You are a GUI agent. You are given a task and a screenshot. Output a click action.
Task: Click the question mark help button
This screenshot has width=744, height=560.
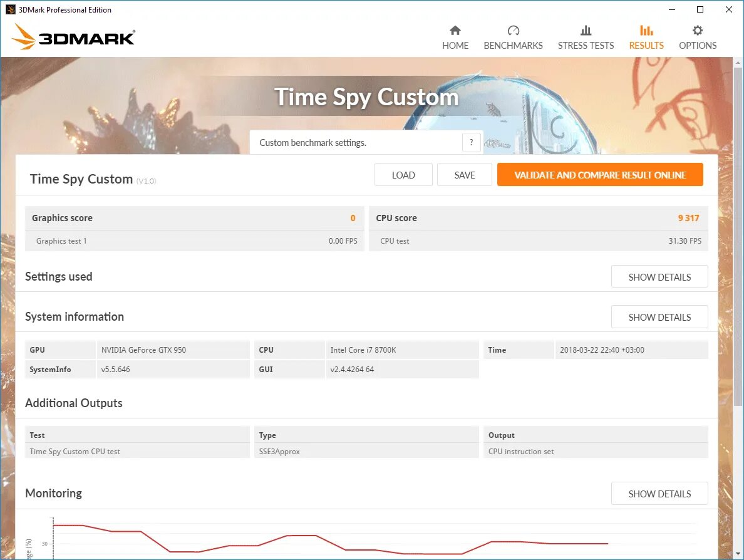point(471,142)
